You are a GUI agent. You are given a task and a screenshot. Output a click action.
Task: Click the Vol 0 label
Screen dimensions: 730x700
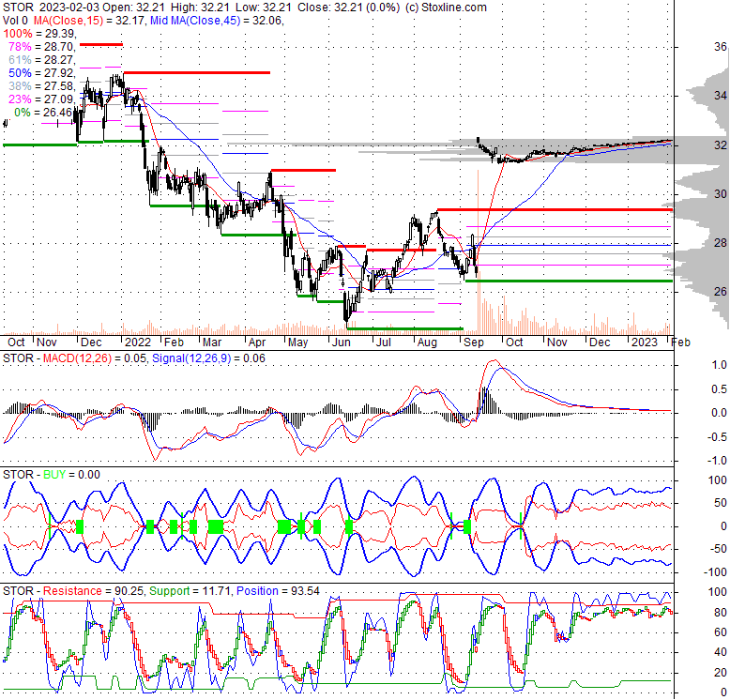coord(15,21)
